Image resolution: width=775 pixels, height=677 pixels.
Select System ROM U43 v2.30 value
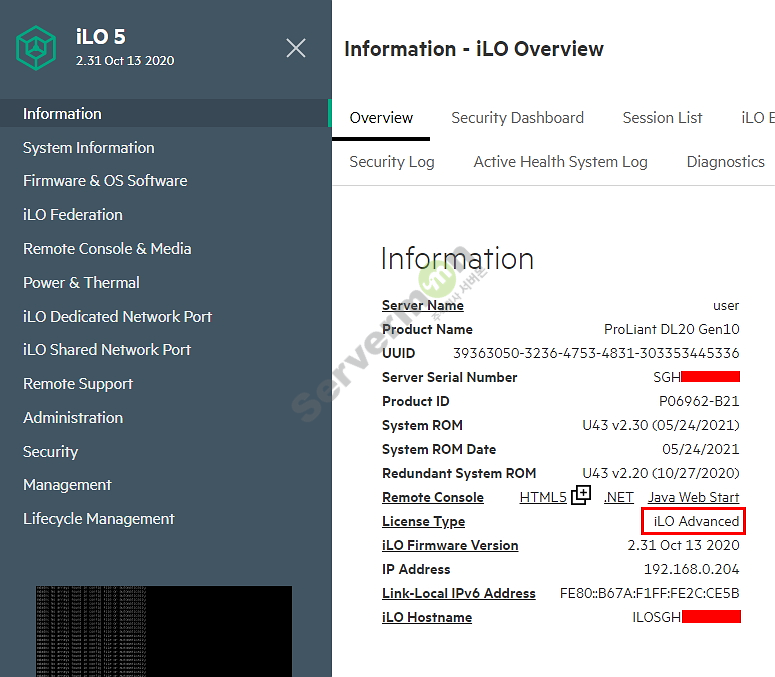(x=661, y=425)
